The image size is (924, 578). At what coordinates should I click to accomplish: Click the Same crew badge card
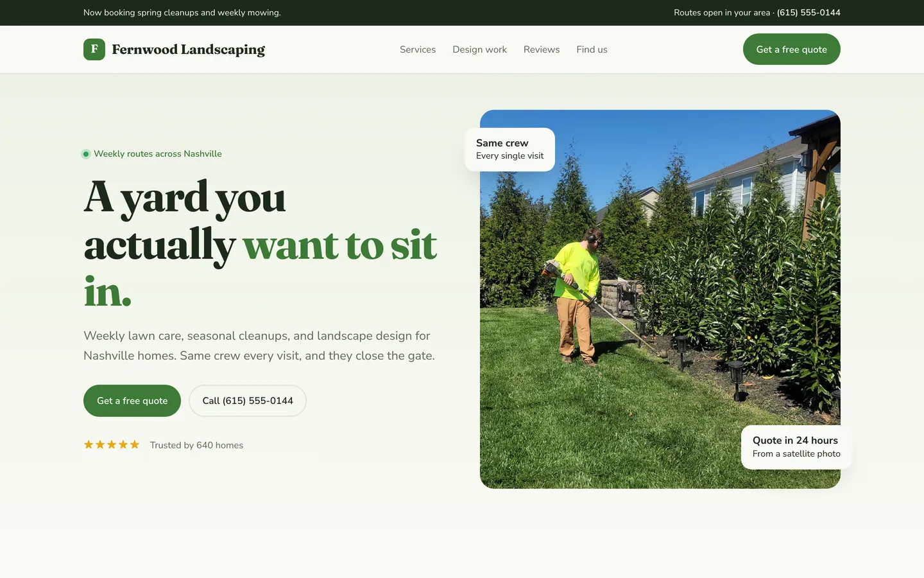tap(509, 150)
